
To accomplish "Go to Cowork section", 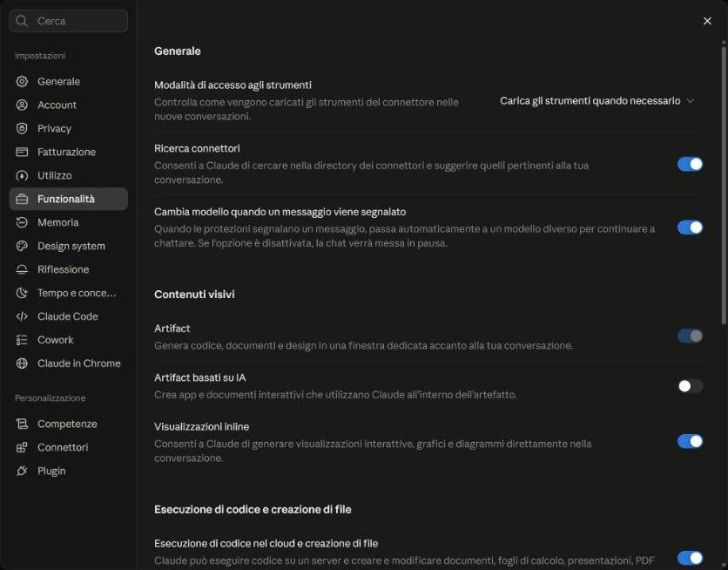I will (x=68, y=340).
